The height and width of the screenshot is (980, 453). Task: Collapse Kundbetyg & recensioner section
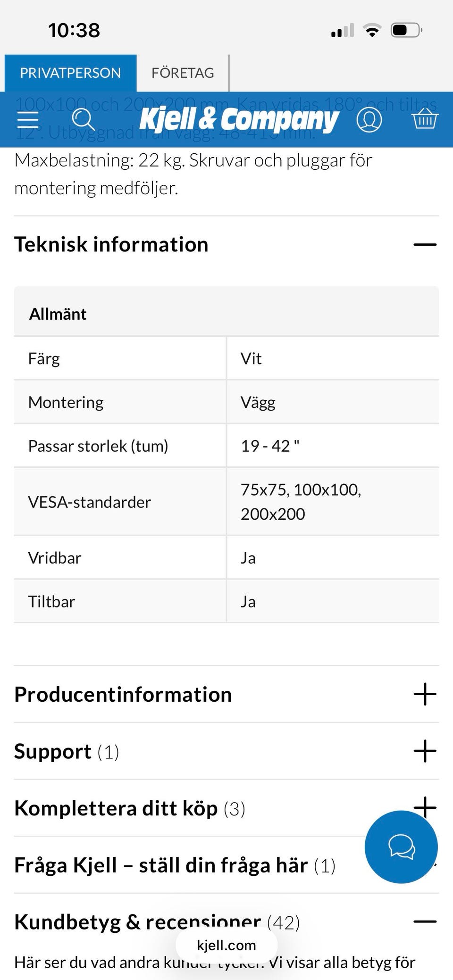425,922
